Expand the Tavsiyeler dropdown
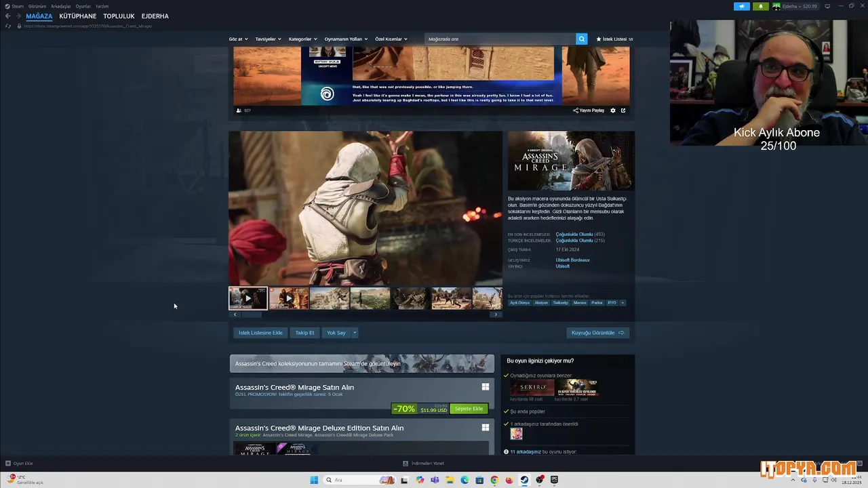The image size is (868, 488). point(268,39)
